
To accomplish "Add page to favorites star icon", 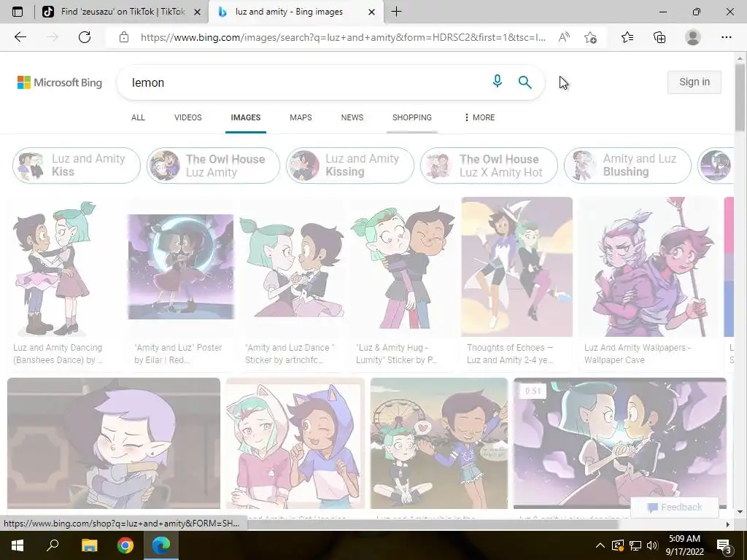I will tap(590, 37).
